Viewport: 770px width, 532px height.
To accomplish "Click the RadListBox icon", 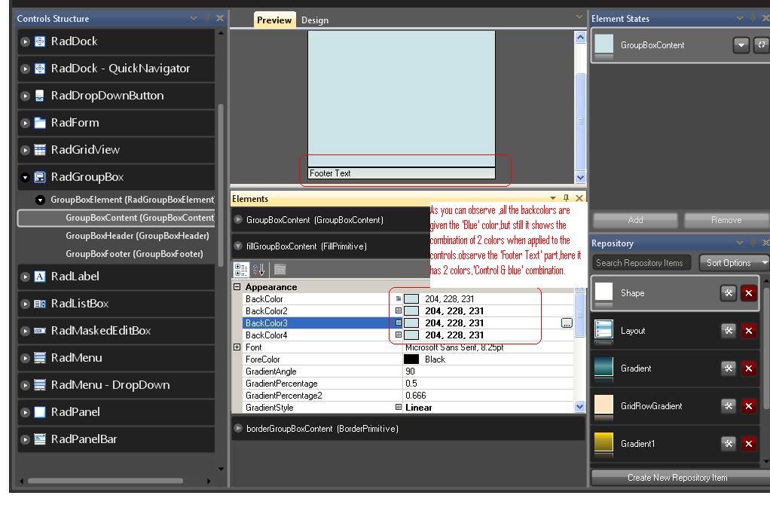I will [40, 304].
